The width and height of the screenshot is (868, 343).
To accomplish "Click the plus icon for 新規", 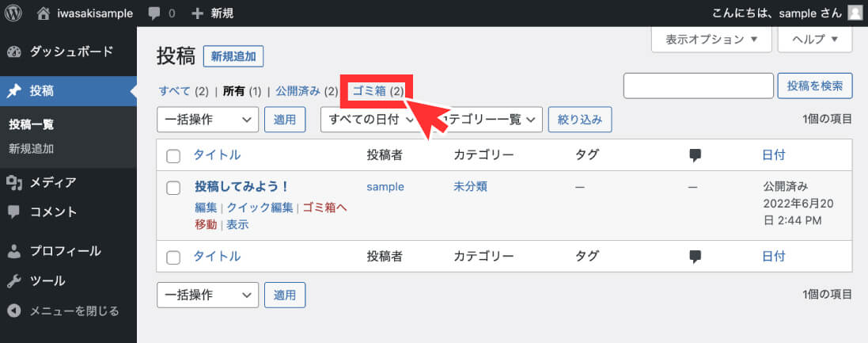I will pyautogui.click(x=197, y=13).
